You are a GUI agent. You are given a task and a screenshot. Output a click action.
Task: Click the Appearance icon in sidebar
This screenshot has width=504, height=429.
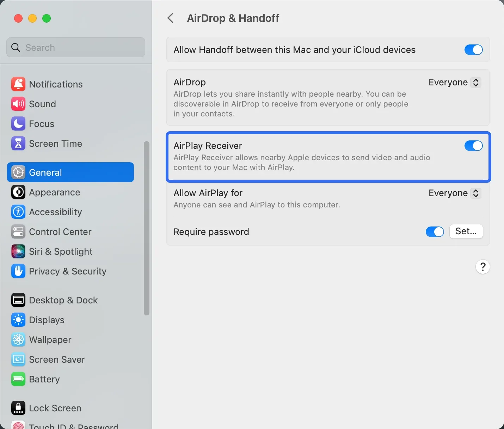click(x=18, y=192)
